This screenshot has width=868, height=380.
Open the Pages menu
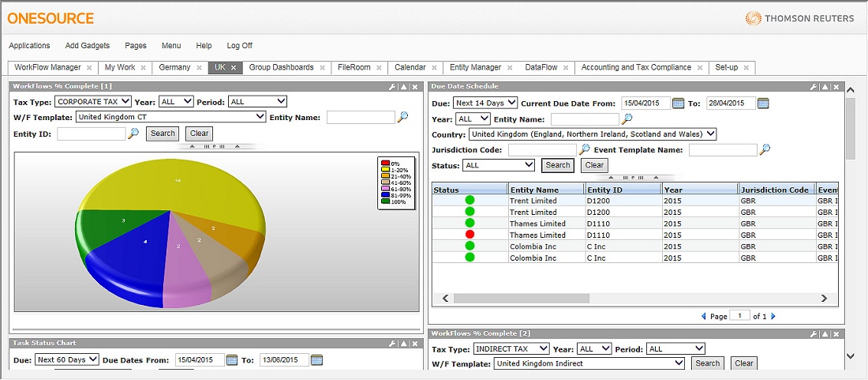136,45
